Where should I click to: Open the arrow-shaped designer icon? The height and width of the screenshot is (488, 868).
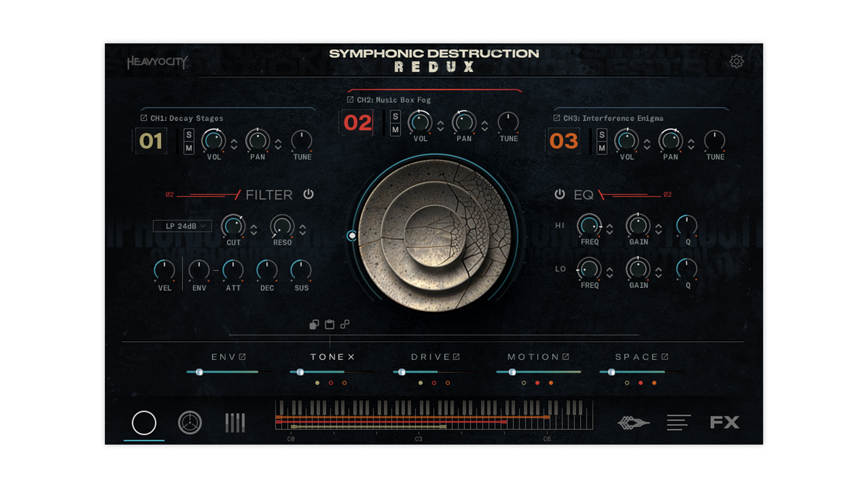coord(633,423)
